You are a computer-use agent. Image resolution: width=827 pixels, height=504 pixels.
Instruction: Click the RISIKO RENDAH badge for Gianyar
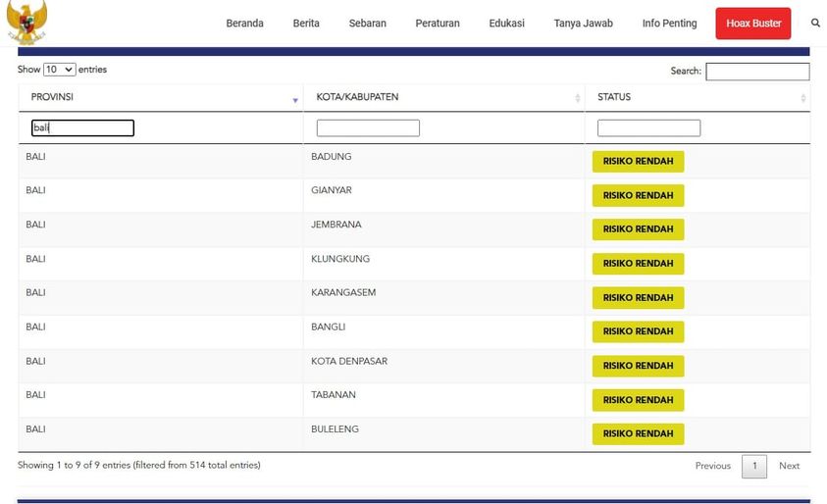pos(639,195)
